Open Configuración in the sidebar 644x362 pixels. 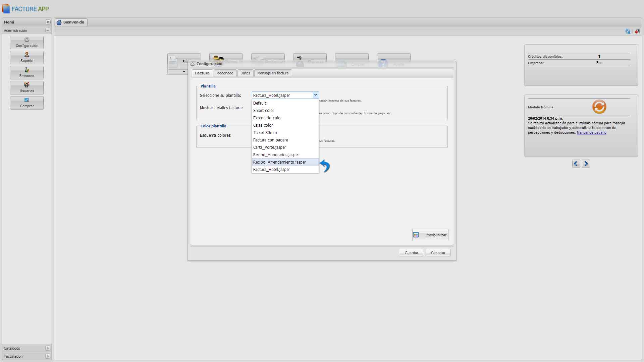tap(27, 43)
